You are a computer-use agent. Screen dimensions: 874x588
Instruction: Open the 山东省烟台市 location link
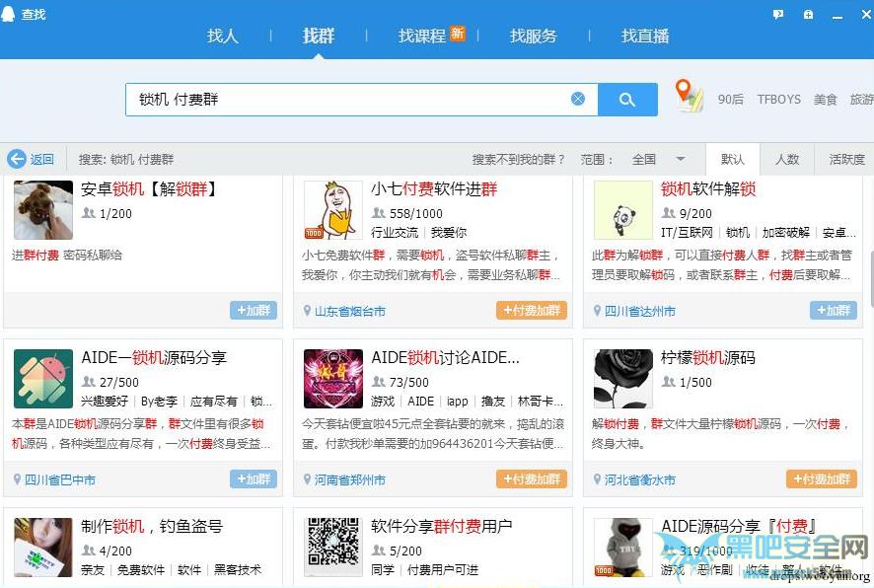[350, 311]
